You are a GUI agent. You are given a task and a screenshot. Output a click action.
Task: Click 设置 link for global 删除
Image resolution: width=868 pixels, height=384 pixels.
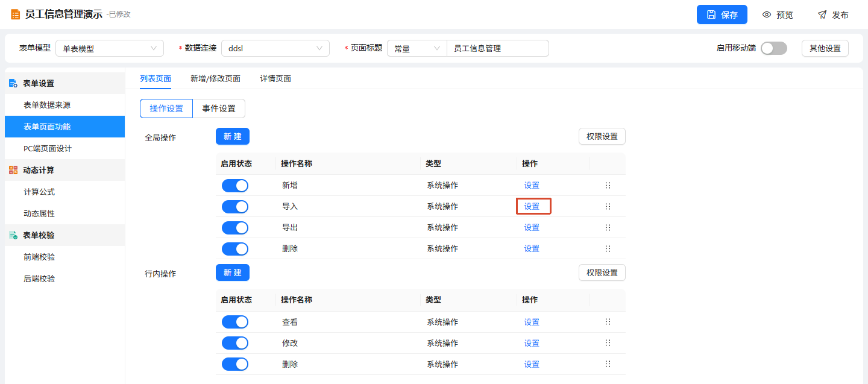532,248
